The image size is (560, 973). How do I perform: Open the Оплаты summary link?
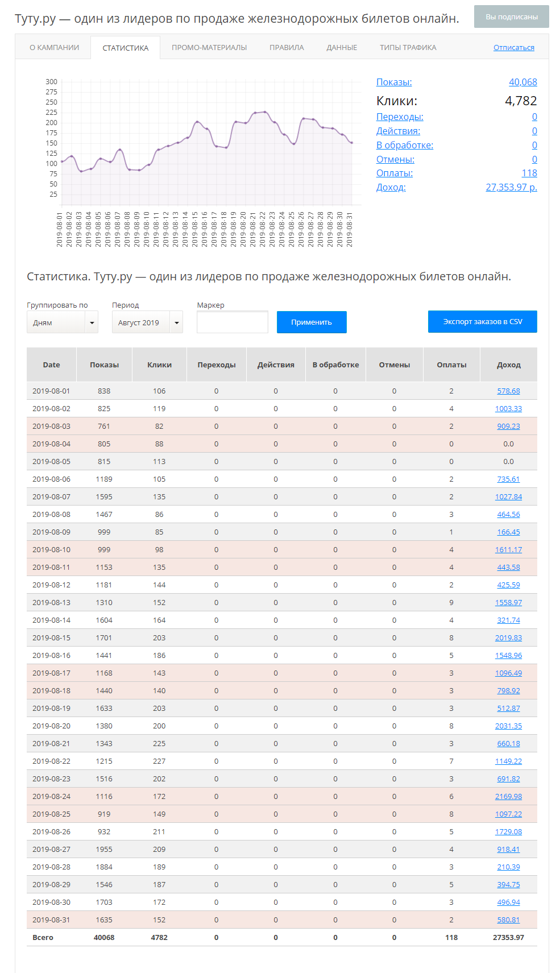(x=395, y=173)
